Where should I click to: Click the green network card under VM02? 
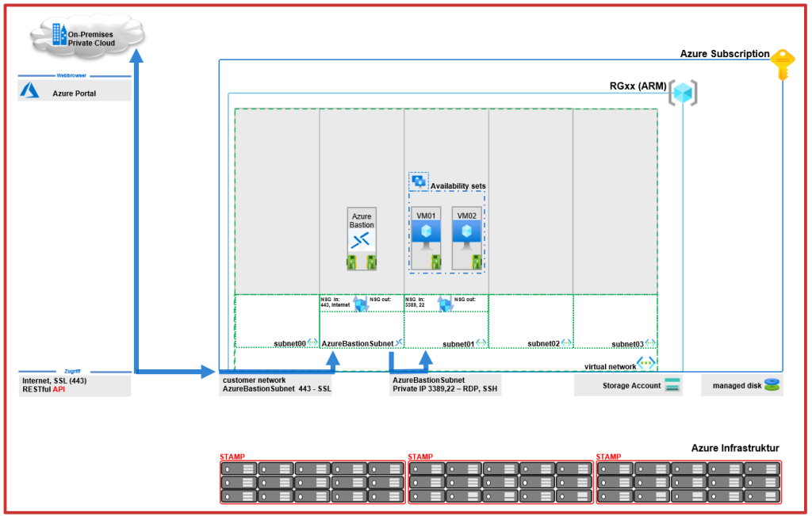(477, 262)
